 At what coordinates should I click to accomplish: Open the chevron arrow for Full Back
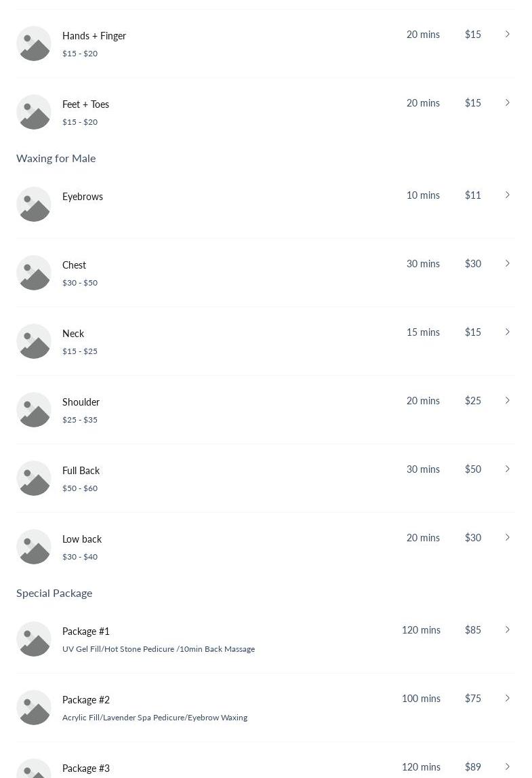pos(507,469)
